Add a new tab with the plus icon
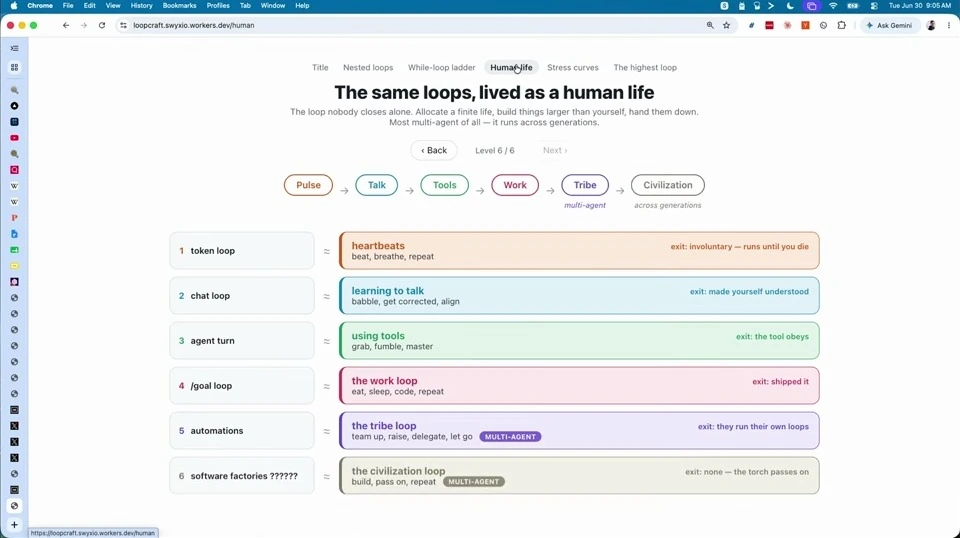This screenshot has width=960, height=538. coord(14,525)
